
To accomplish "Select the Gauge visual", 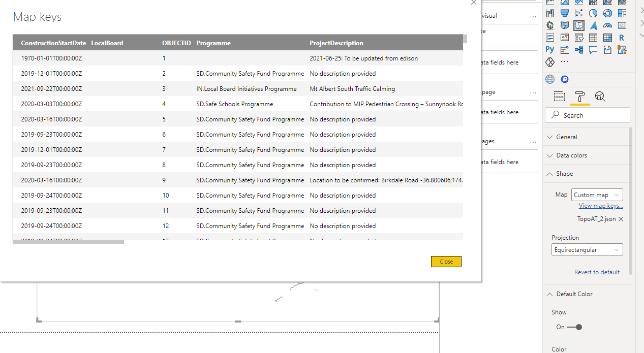I will click(607, 25).
